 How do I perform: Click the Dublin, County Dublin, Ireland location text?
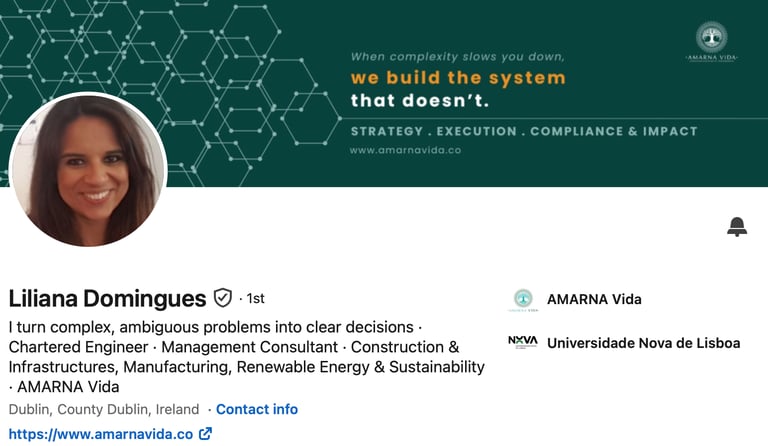click(x=104, y=409)
